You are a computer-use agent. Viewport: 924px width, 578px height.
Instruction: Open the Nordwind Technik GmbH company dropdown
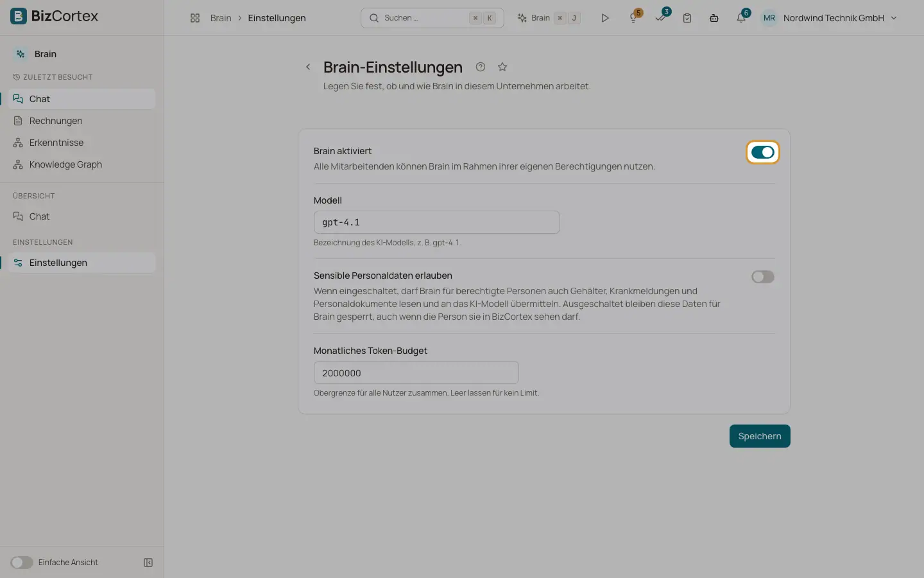coord(840,18)
